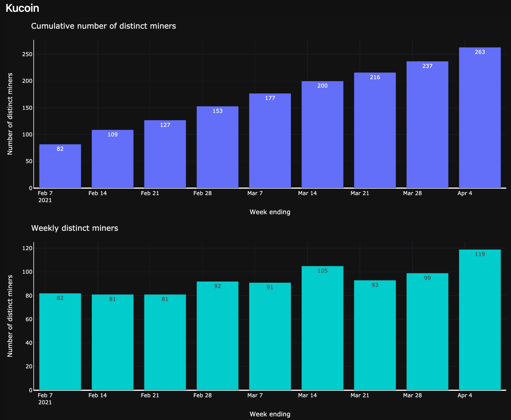
Task: Click 'Feb 7 2021' tick label on cumulative chart
Action: (x=45, y=197)
